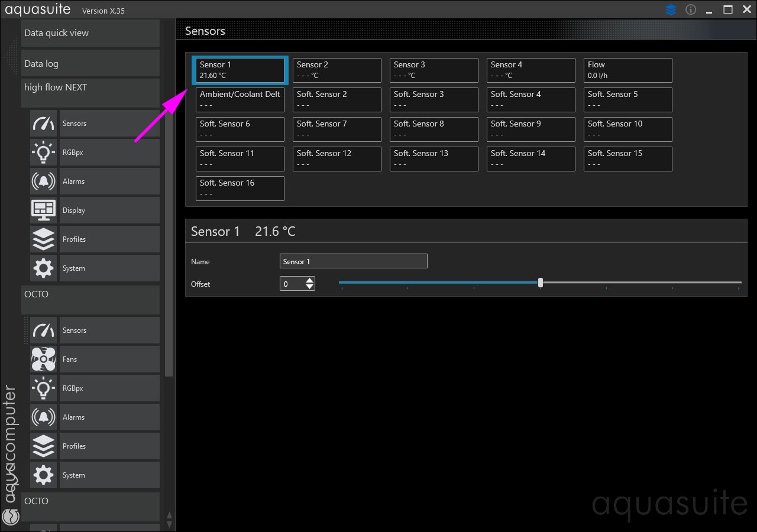The image size is (757, 532).
Task: Select the Ambient/Coolant Delta sensor tile
Action: coord(240,100)
